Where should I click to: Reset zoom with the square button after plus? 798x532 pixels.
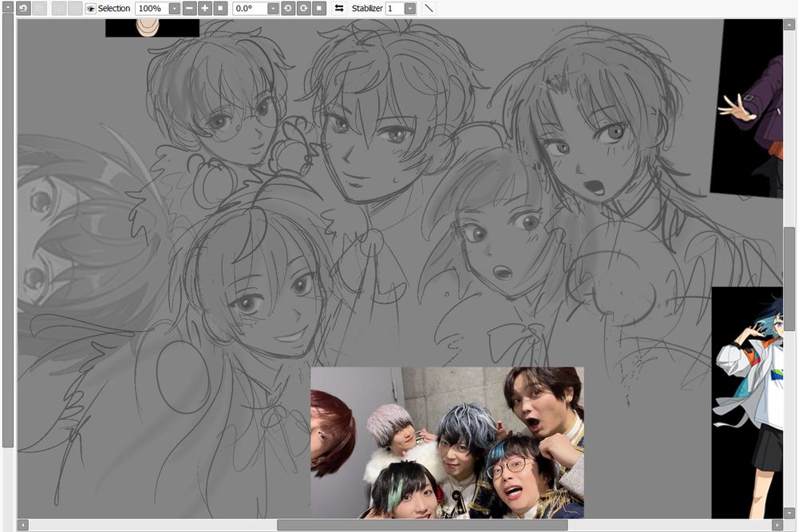[220, 8]
